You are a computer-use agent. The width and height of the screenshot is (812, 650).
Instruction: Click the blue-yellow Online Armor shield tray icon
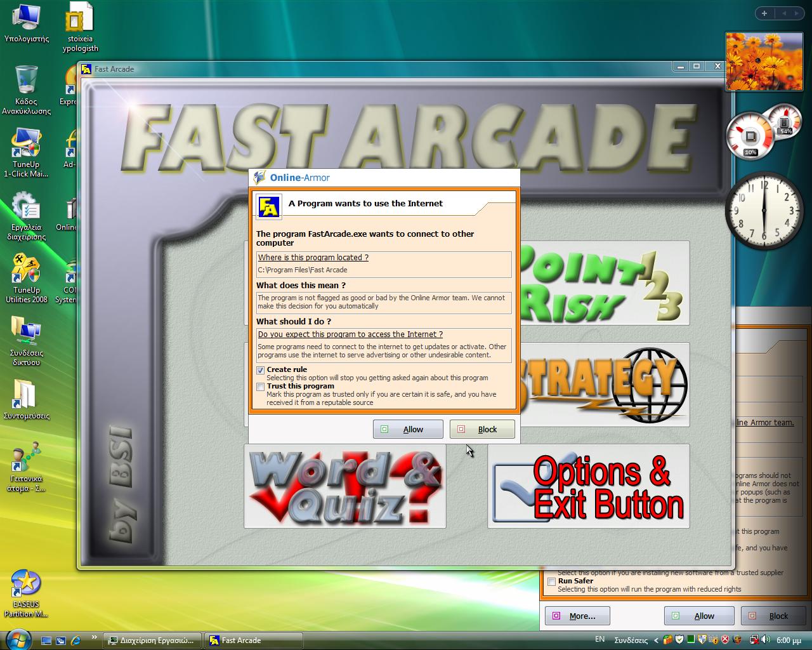click(x=702, y=640)
